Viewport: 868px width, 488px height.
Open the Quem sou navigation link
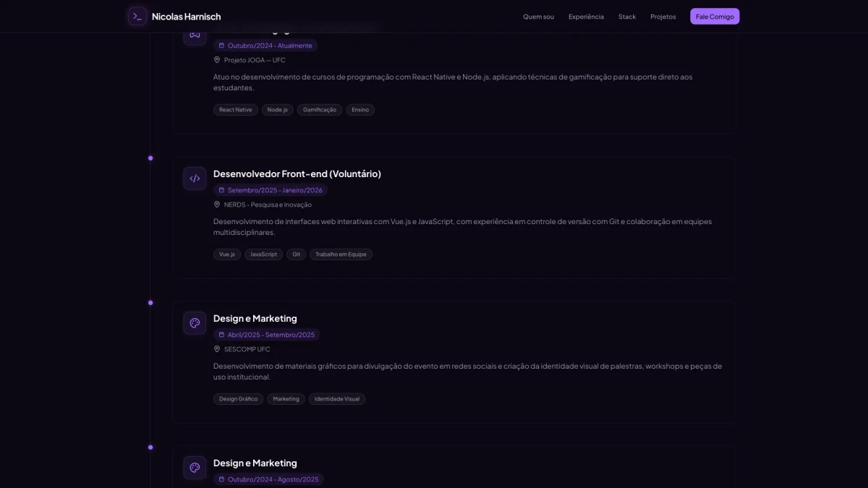[x=538, y=17]
